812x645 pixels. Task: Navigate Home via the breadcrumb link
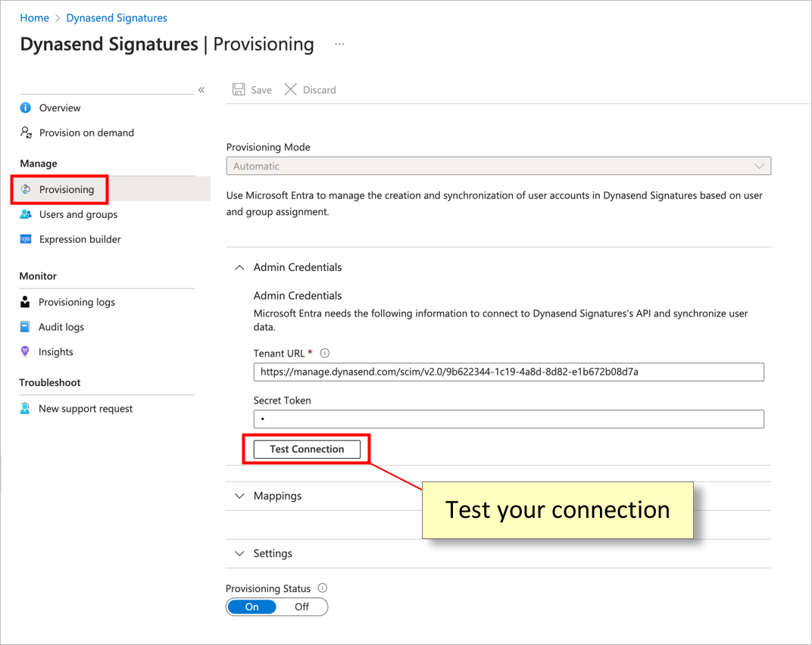[x=34, y=17]
